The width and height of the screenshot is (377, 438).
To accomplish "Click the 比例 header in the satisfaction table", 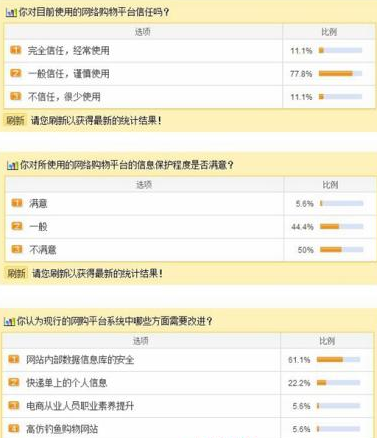I will point(330,185).
